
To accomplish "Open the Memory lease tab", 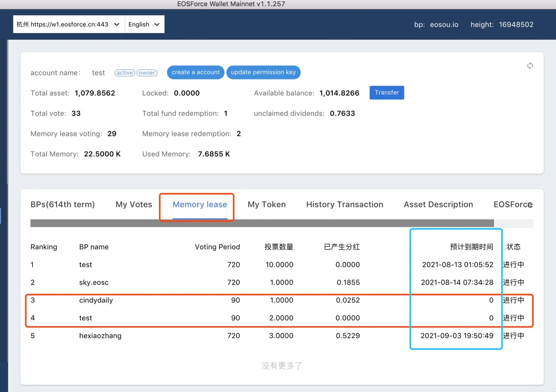I will (x=200, y=204).
